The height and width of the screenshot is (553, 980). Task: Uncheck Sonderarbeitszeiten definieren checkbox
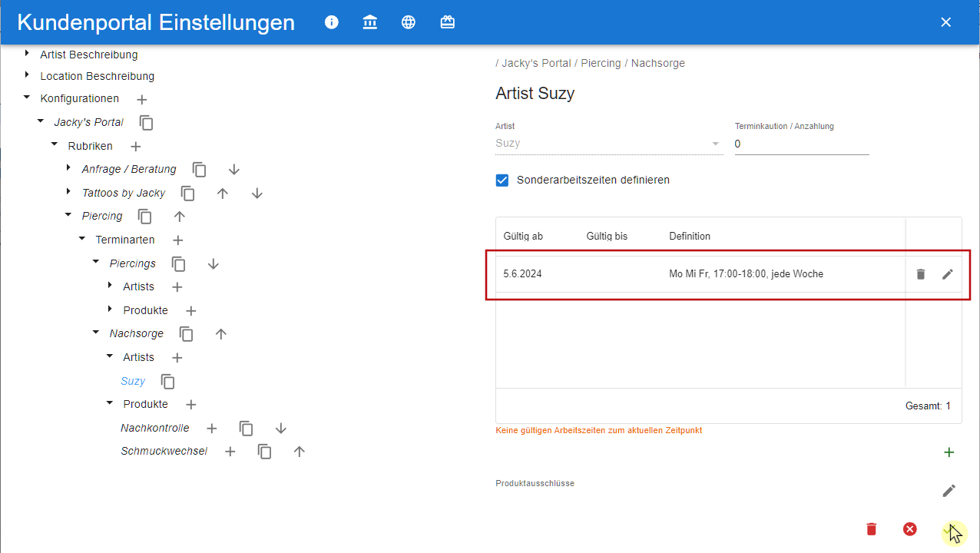tap(502, 180)
